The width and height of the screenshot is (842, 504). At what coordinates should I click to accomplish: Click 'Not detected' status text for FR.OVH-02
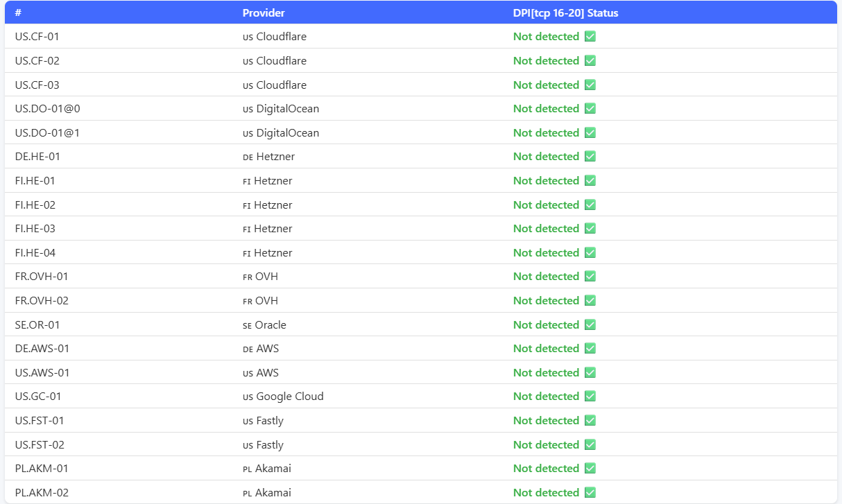(546, 301)
